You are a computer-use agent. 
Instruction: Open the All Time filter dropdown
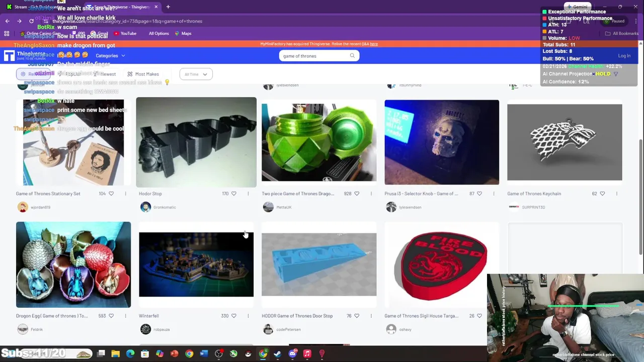196,74
